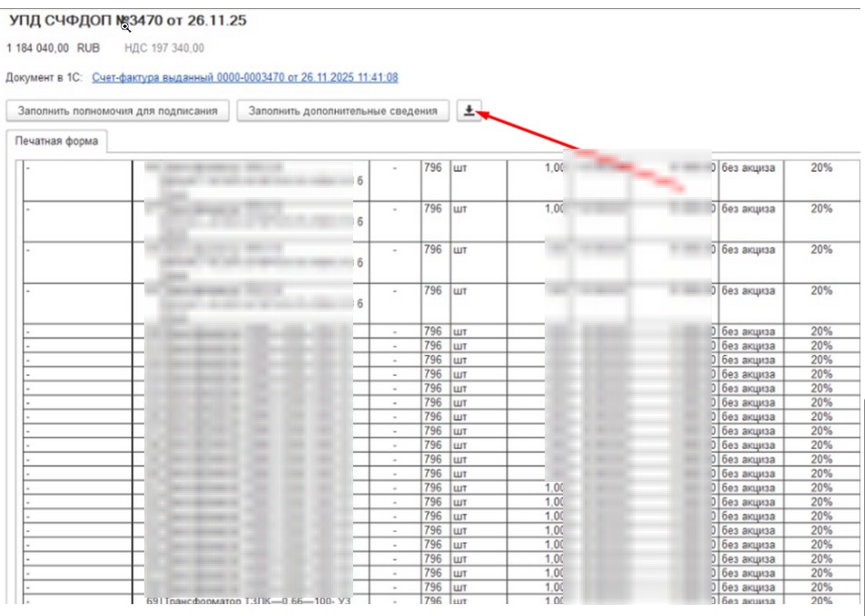Click the quantity '1,00' in second row
This screenshot has height=616, width=865.
pyautogui.click(x=555, y=209)
